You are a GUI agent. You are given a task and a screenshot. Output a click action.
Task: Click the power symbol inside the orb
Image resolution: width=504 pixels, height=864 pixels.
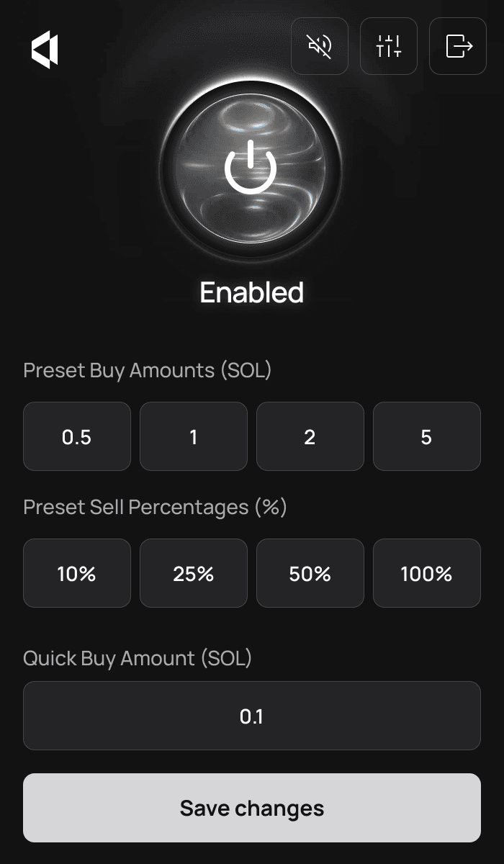(251, 168)
